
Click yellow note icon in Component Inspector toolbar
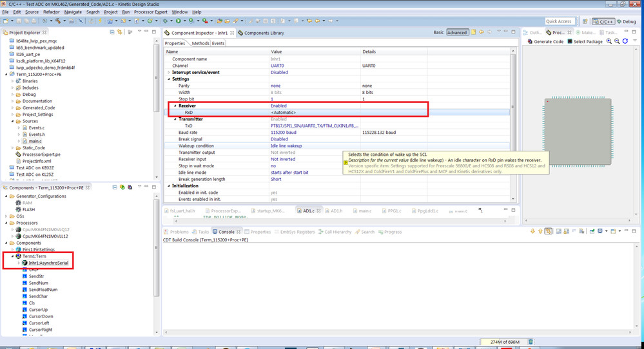pyautogui.click(x=474, y=32)
